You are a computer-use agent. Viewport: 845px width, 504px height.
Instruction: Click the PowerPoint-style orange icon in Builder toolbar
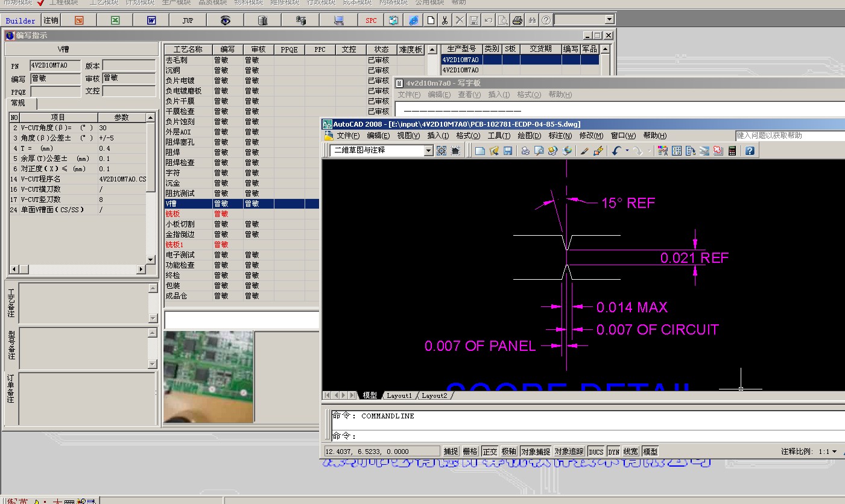[x=79, y=20]
